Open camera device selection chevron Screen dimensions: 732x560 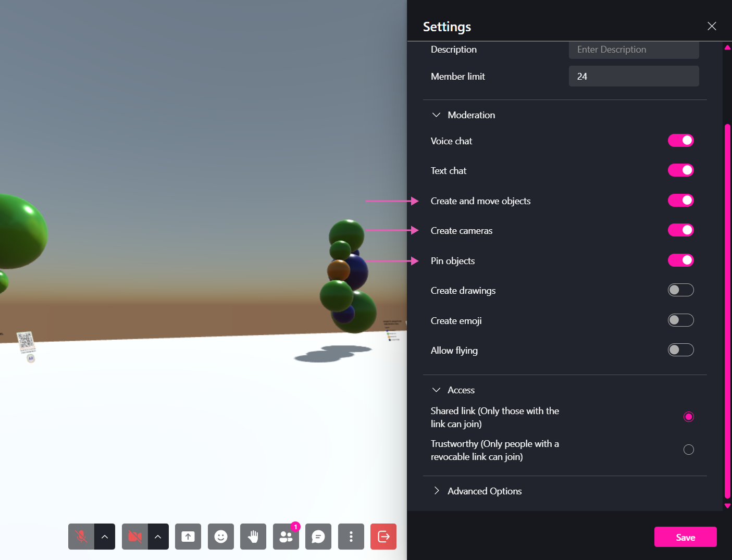click(x=158, y=537)
